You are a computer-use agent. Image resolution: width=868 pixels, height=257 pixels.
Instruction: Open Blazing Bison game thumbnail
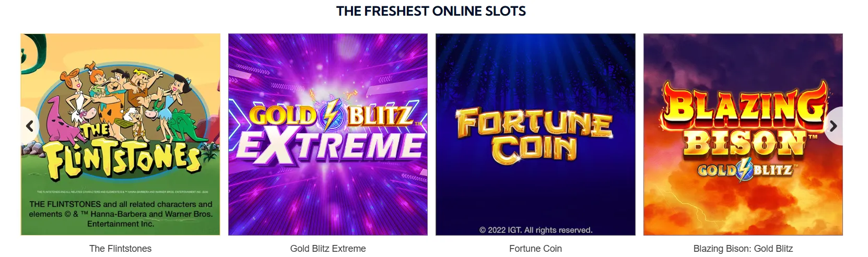(743, 134)
